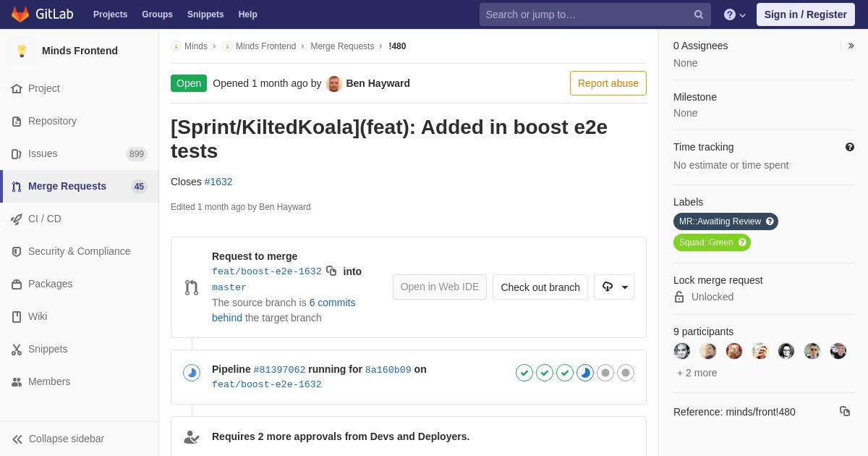Click the Check out branch button

click(x=540, y=287)
